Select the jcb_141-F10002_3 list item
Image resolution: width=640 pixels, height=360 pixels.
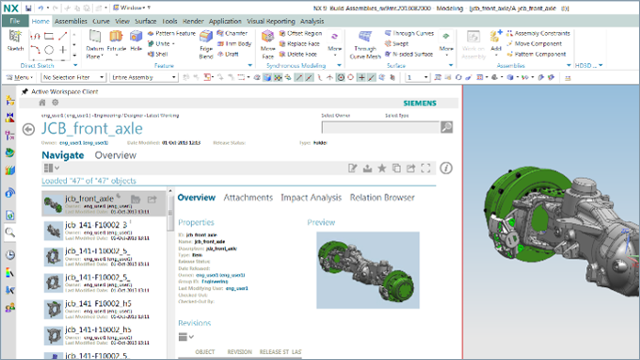[x=104, y=231]
